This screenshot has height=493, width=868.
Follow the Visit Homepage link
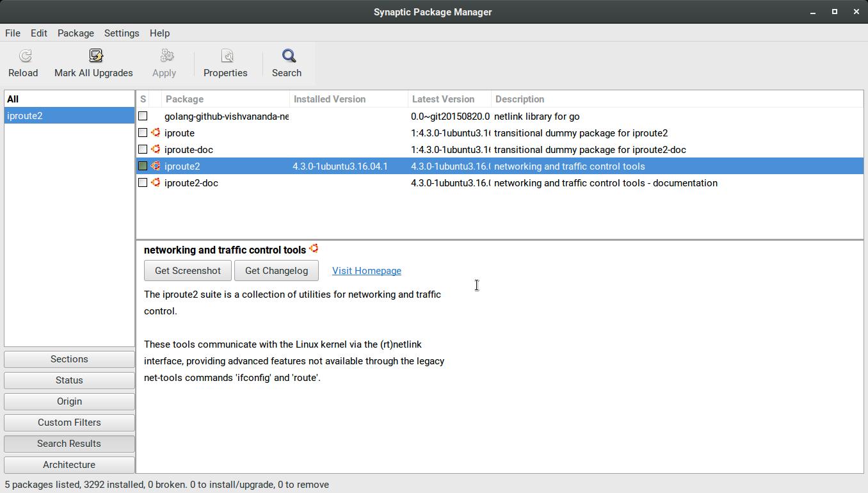pyautogui.click(x=367, y=271)
